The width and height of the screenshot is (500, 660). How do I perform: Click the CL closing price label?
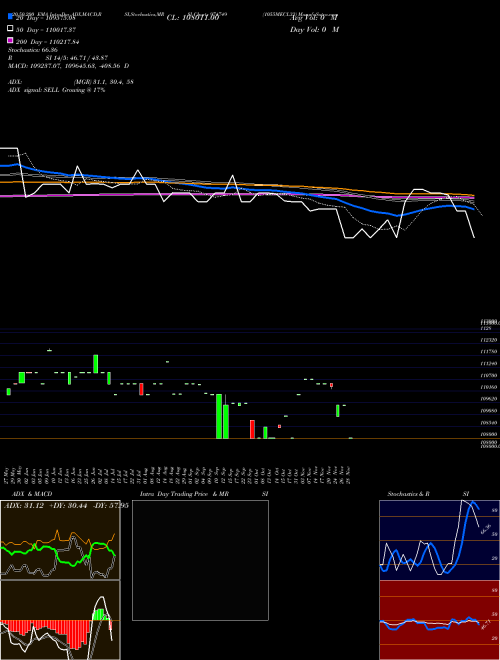point(193,18)
